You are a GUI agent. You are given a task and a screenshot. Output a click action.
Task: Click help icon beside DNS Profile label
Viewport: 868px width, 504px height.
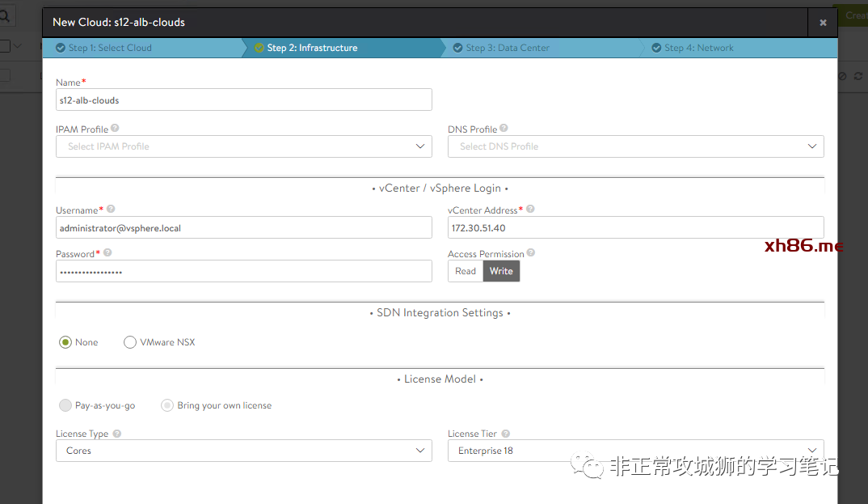[x=504, y=128]
